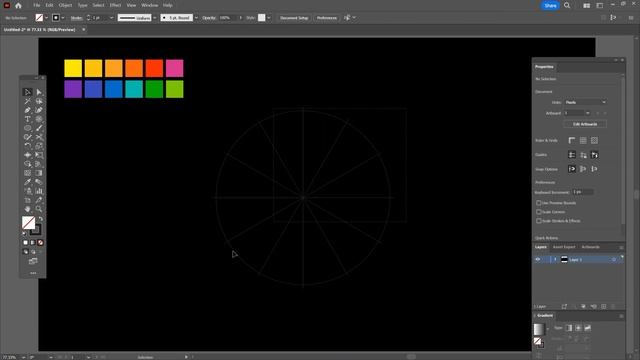Toggle show rulers icon in Properties

pyautogui.click(x=572, y=140)
